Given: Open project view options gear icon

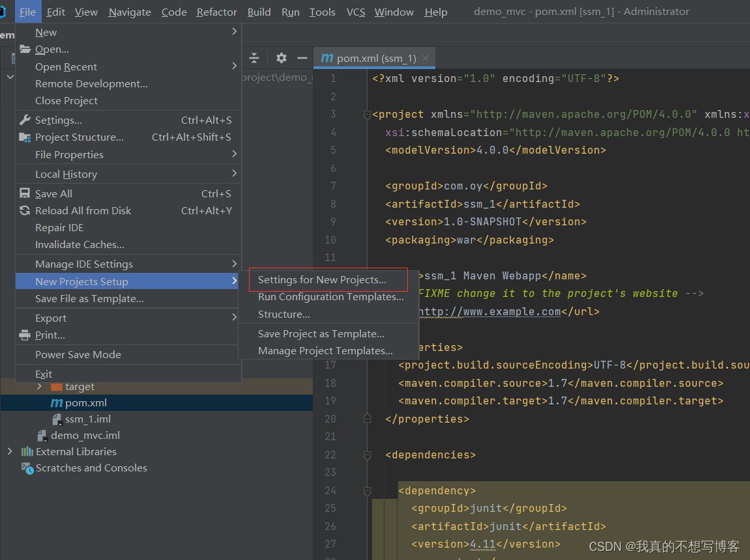Looking at the screenshot, I should pos(281,59).
